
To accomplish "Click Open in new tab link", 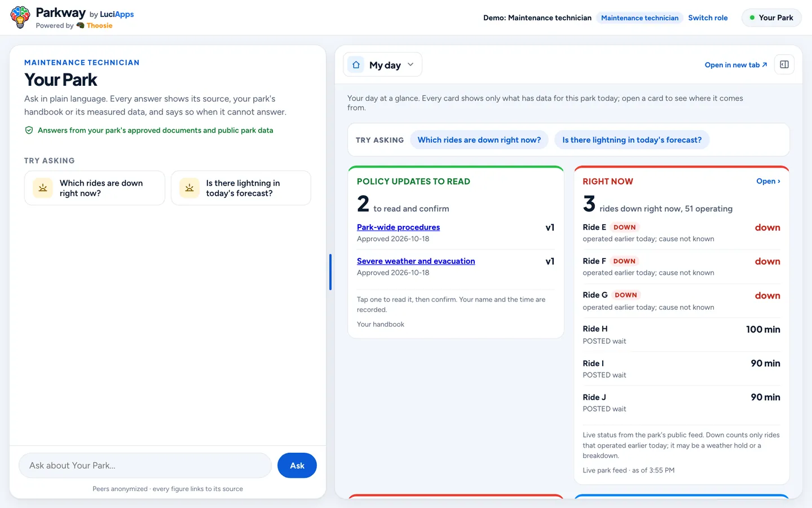I will [x=736, y=65].
